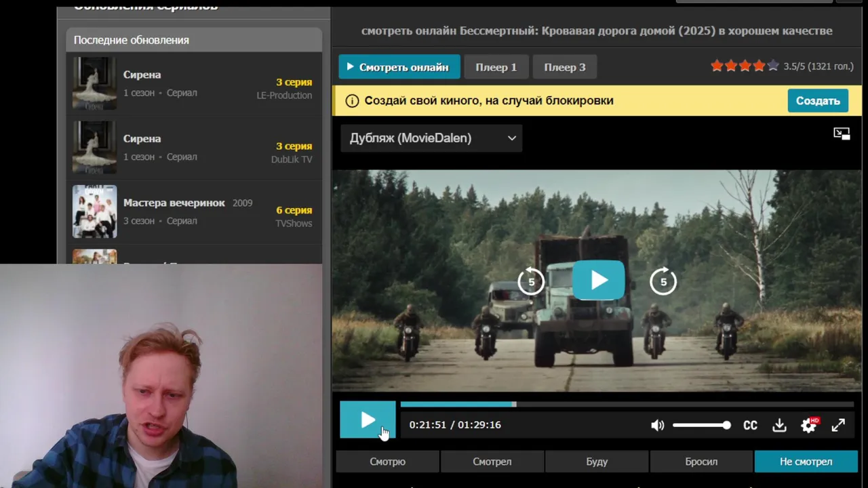Click the download icon in player
Viewport: 868px width, 488px height.
coord(779,426)
